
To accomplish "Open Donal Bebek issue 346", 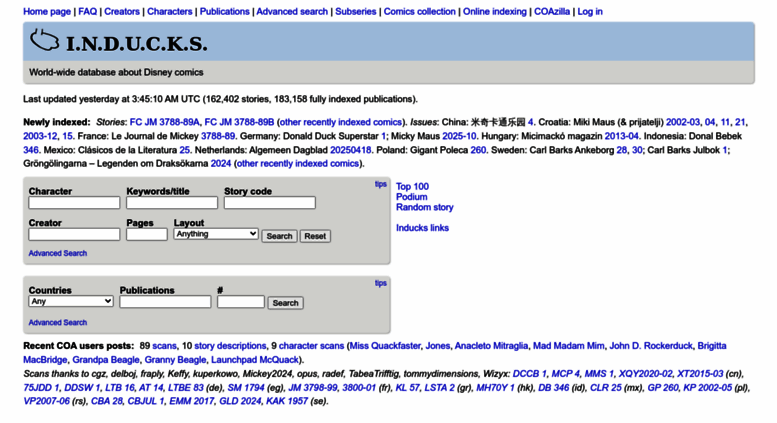I will click(31, 150).
